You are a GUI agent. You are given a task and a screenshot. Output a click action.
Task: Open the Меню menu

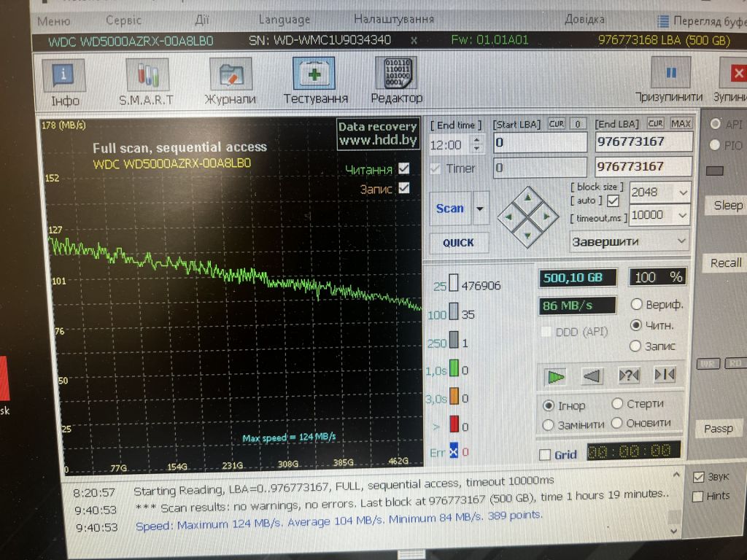[x=53, y=21]
